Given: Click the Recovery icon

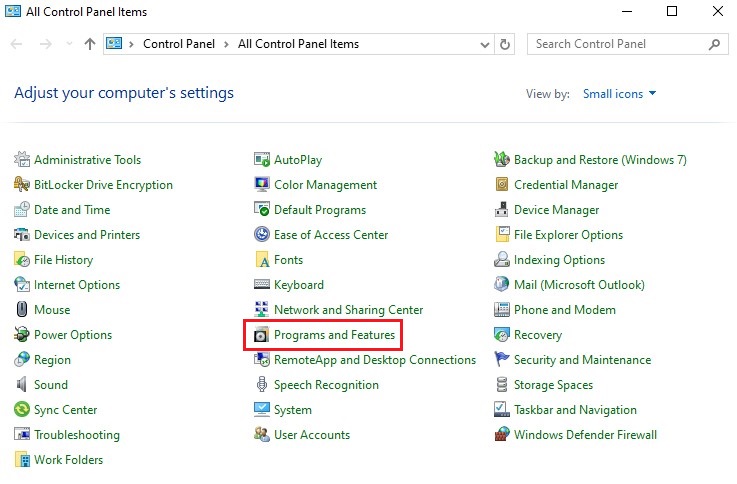Looking at the screenshot, I should pyautogui.click(x=502, y=335).
